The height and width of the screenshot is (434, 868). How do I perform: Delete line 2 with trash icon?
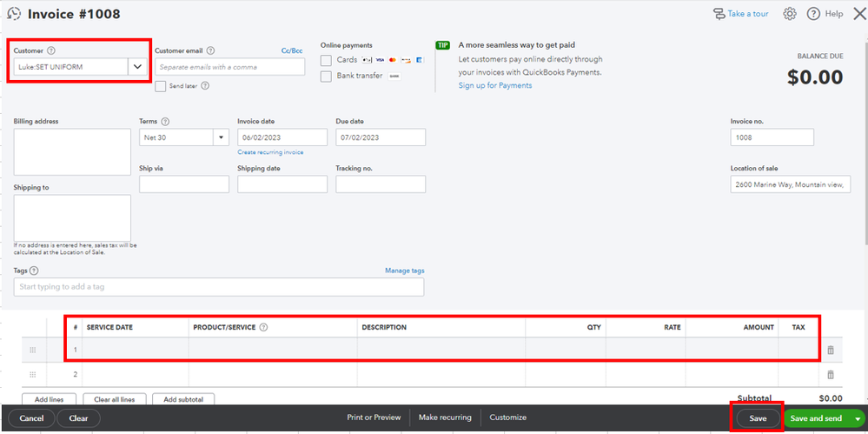click(830, 375)
